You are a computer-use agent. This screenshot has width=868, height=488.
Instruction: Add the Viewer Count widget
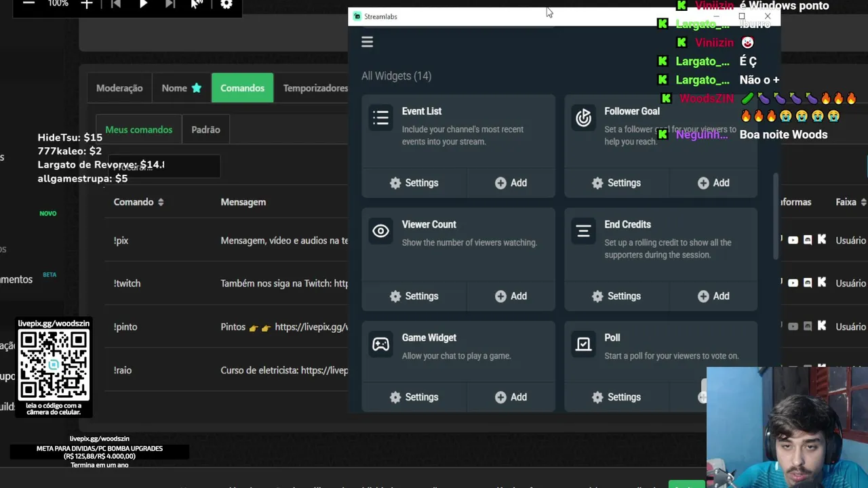click(x=511, y=296)
